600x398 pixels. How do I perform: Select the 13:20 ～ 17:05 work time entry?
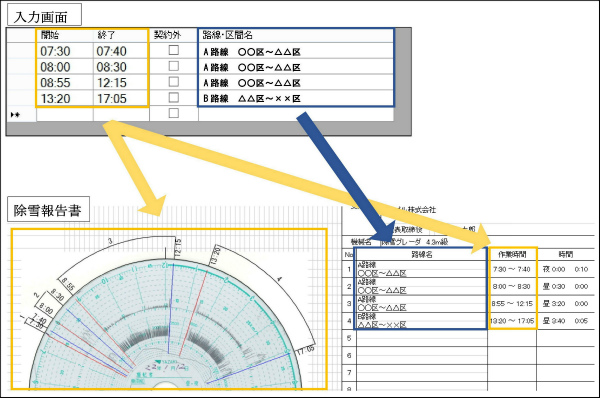pyautogui.click(x=512, y=321)
